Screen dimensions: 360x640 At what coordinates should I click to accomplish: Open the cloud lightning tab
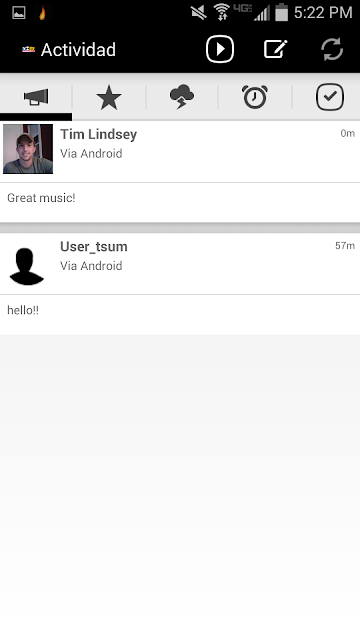pyautogui.click(x=182, y=97)
